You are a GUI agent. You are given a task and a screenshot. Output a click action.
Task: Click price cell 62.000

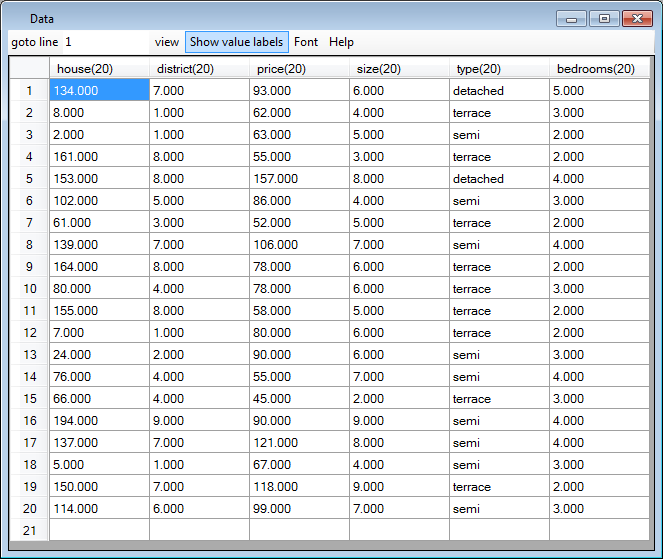(x=299, y=112)
